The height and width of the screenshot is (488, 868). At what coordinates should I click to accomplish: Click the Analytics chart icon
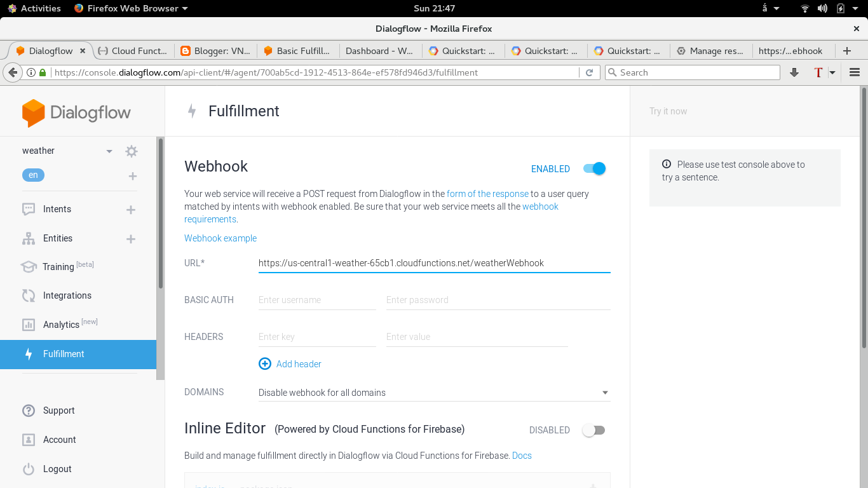click(29, 325)
